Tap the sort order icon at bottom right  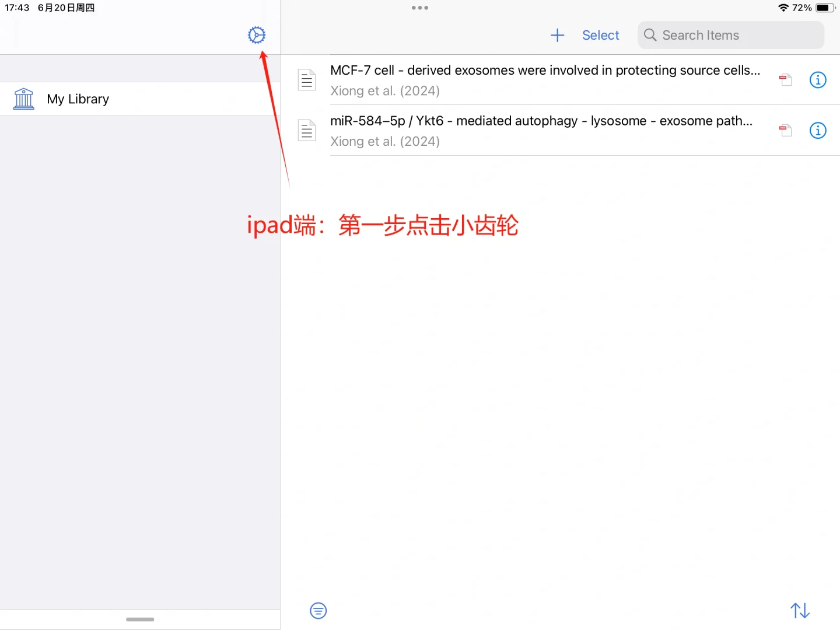(x=799, y=610)
